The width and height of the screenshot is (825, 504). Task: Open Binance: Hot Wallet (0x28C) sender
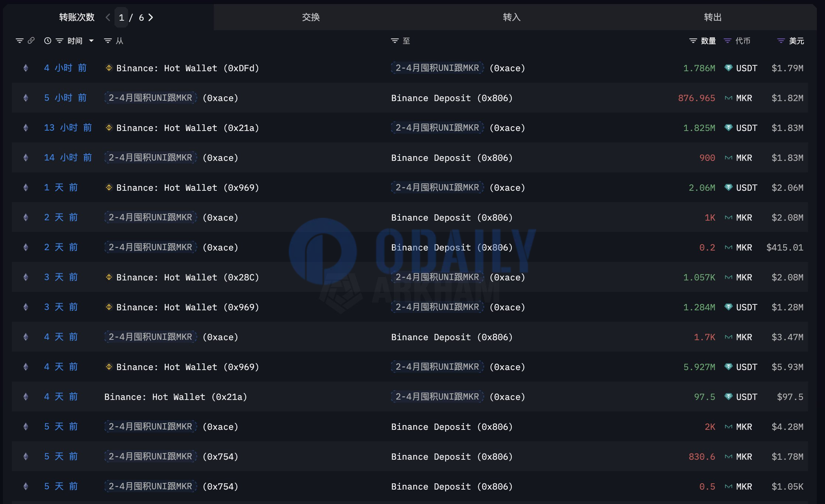188,277
